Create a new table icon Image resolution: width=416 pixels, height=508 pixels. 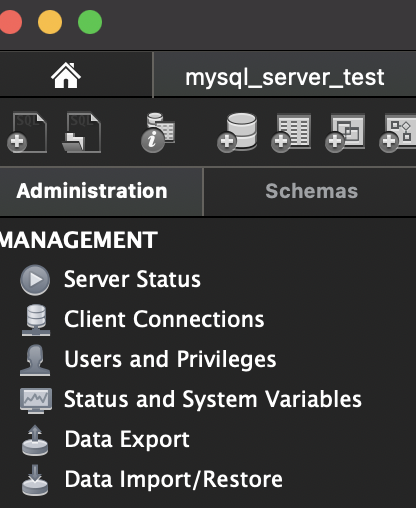click(x=291, y=133)
